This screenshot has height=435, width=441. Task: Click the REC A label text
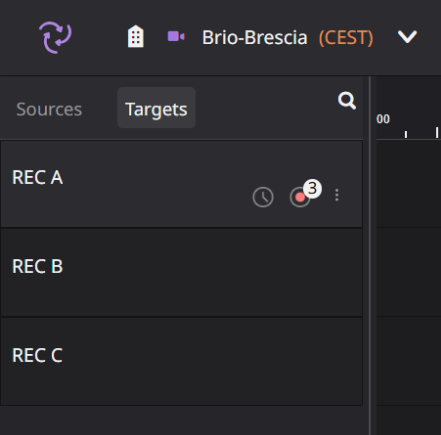[37, 177]
